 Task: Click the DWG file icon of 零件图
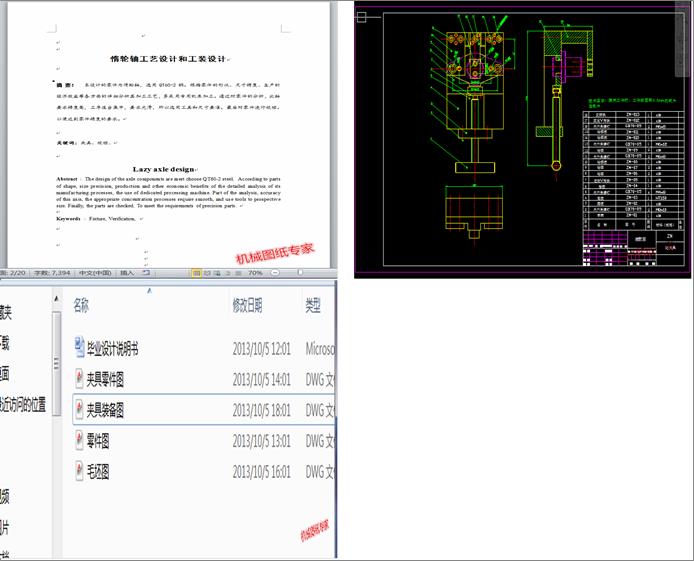79,441
